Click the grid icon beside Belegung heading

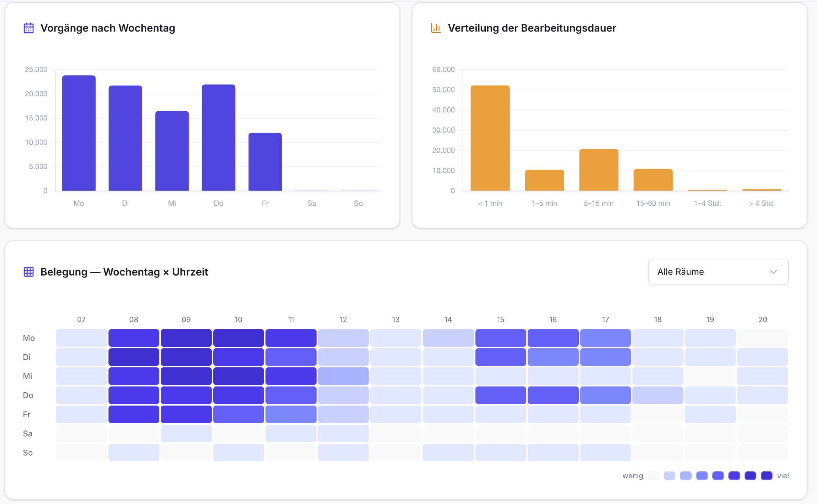pyautogui.click(x=29, y=272)
